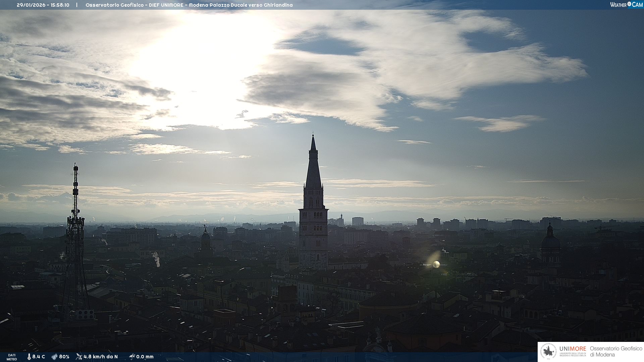This screenshot has width=644, height=362.
Task: Click the rain umbrella icon
Action: (x=132, y=357)
